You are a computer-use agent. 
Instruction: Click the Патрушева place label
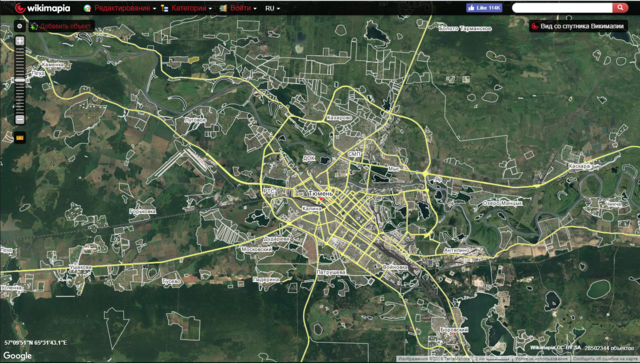coord(331,272)
